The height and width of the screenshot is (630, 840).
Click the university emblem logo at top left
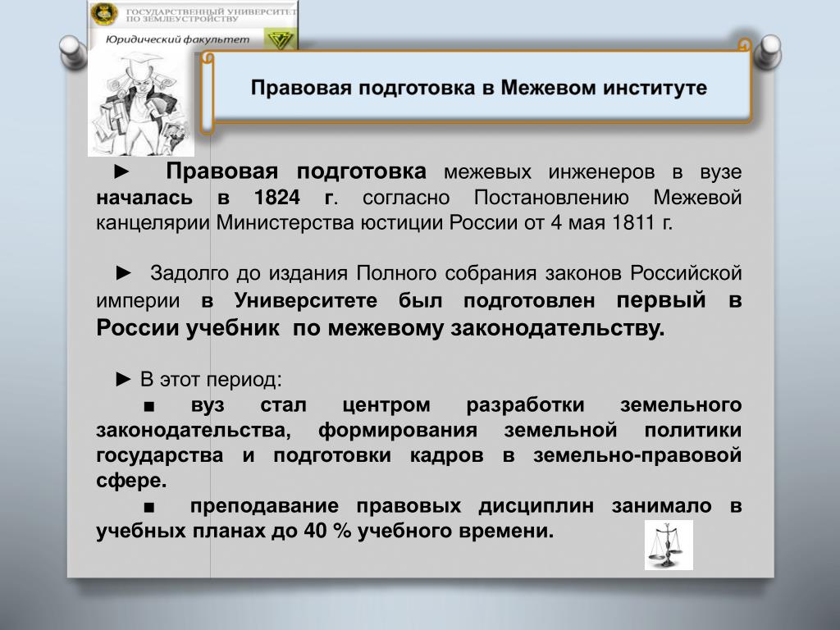tap(104, 13)
